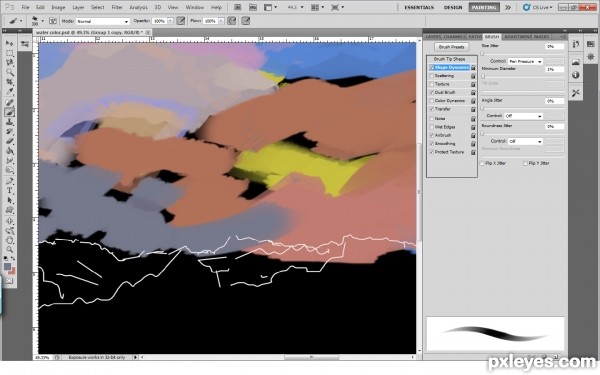Select the Zoom tool
The height and width of the screenshot is (375, 600).
coord(10,250)
